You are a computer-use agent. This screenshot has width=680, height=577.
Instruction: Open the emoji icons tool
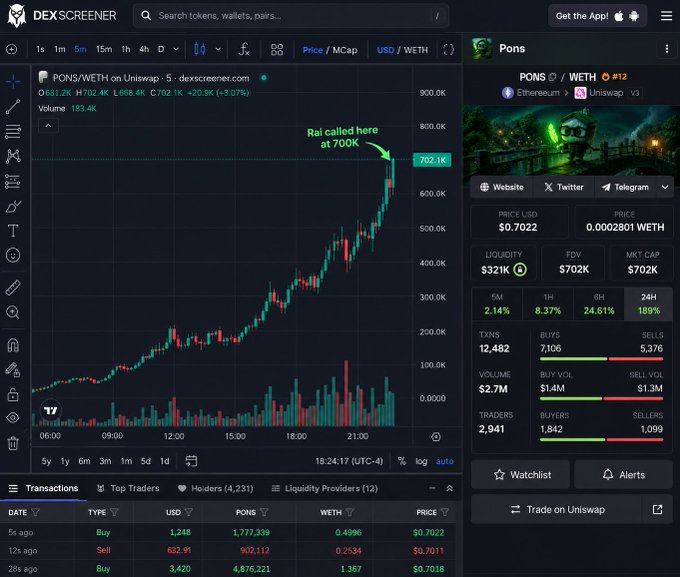tap(13, 255)
